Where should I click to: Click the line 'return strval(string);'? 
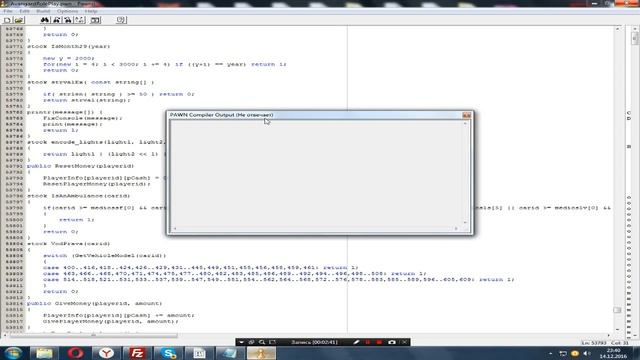point(87,100)
